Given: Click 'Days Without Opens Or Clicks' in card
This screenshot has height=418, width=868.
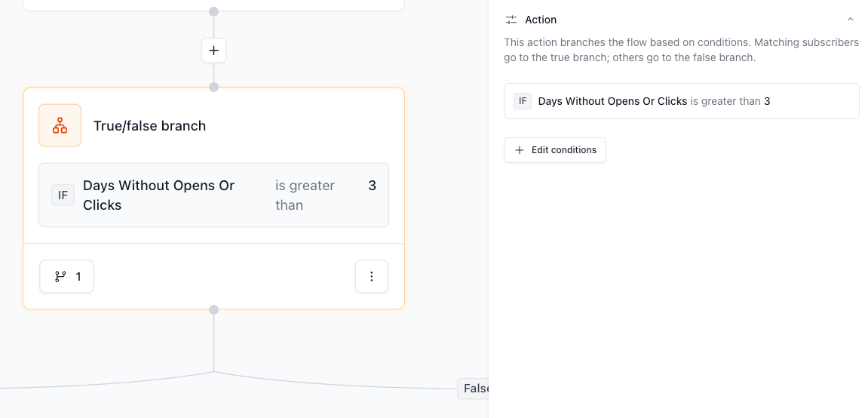Looking at the screenshot, I should click(x=158, y=195).
